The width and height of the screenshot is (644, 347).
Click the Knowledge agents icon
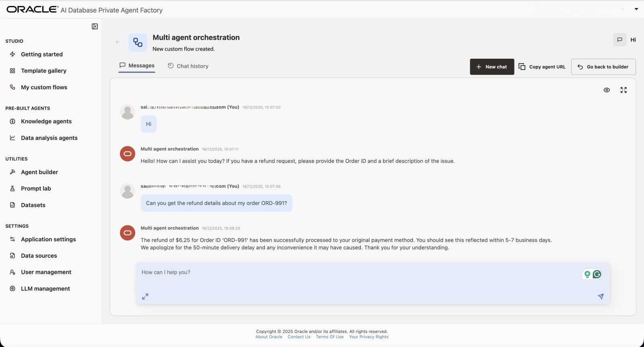pos(12,121)
